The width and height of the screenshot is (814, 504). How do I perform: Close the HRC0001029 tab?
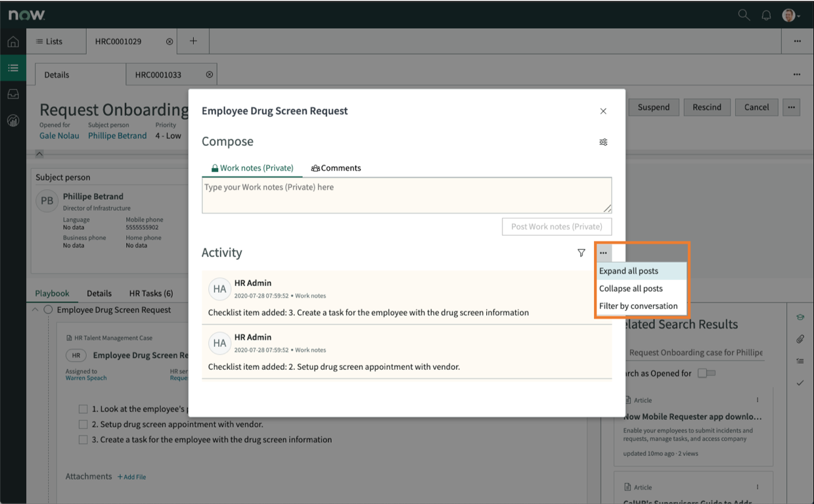pos(170,41)
